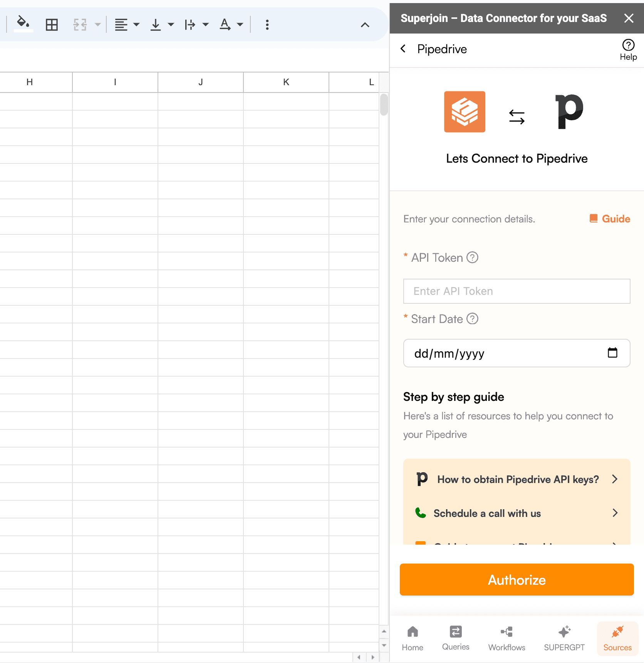Show the Start Date help tooltip
The image size is (644, 663).
coord(472,319)
